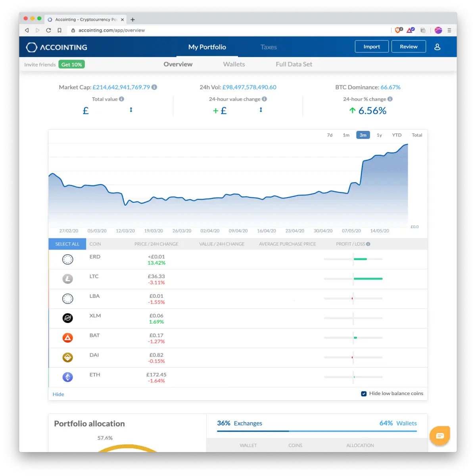Click the COIN column header
Screen dimensions: 476x476
(x=95, y=244)
